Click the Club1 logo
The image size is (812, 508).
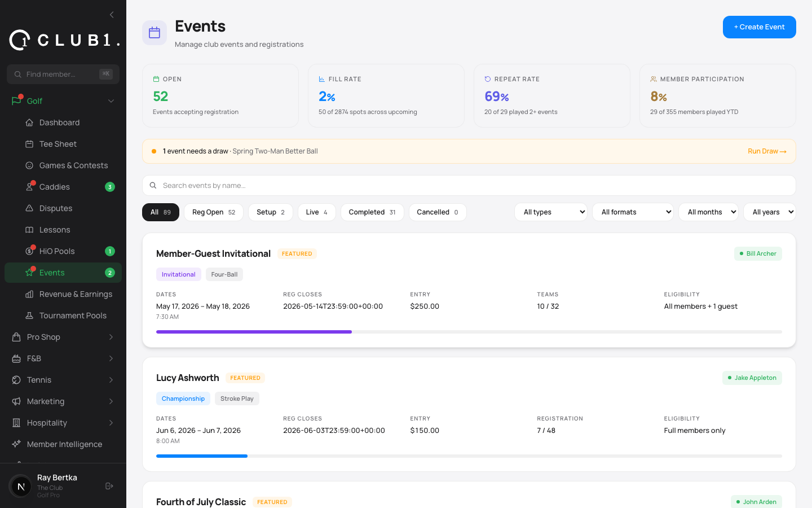tap(64, 40)
